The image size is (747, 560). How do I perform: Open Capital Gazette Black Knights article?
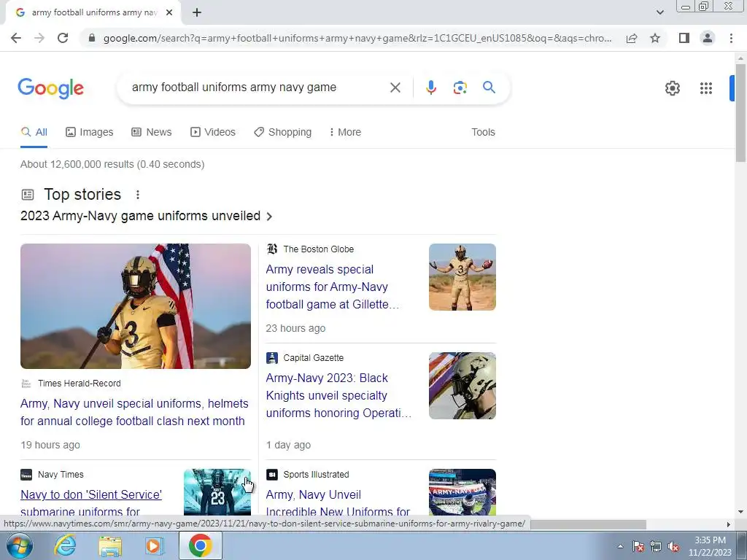coord(338,396)
